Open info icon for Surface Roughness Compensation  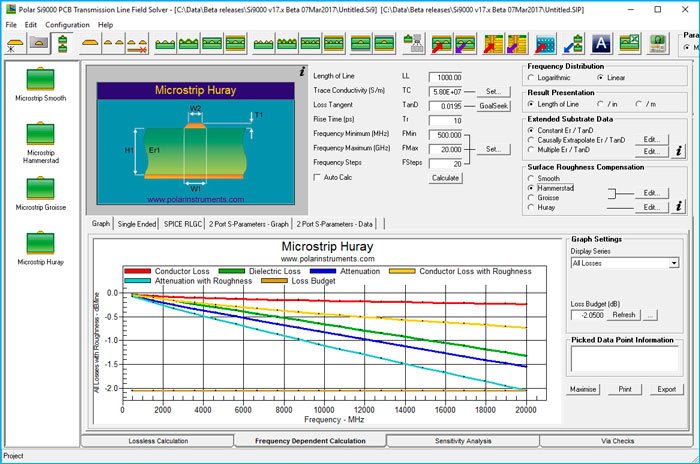pos(679,206)
